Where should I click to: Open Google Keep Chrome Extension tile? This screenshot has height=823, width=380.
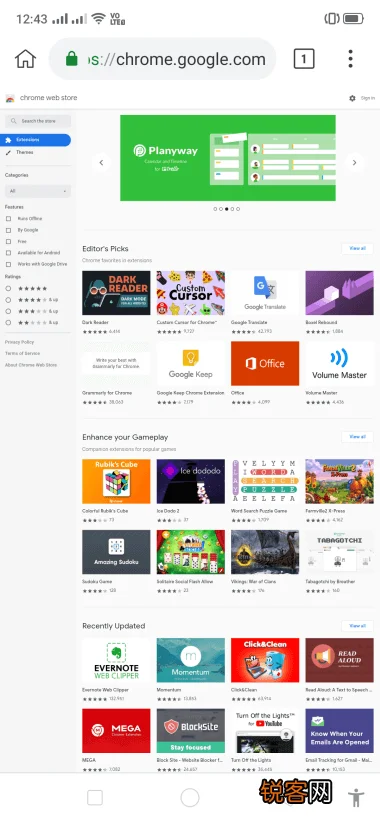(191, 364)
